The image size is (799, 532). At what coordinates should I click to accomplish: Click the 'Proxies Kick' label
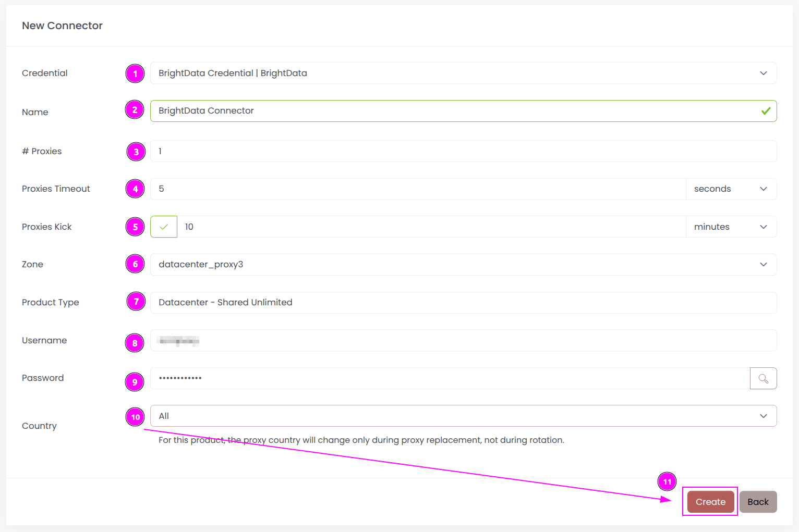click(47, 227)
